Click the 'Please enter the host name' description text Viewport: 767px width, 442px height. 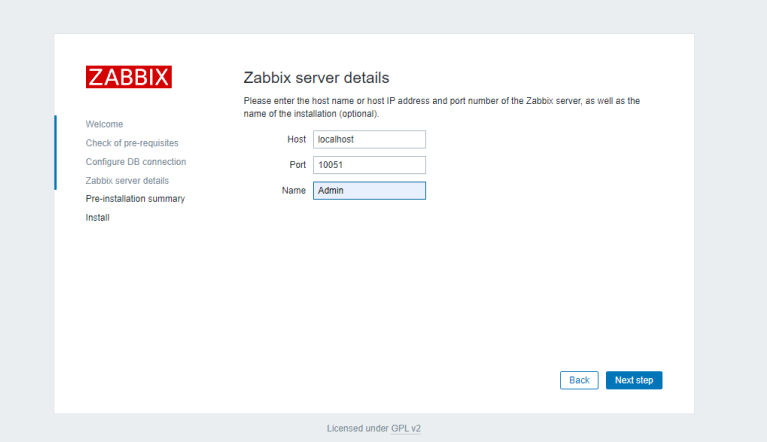point(442,107)
